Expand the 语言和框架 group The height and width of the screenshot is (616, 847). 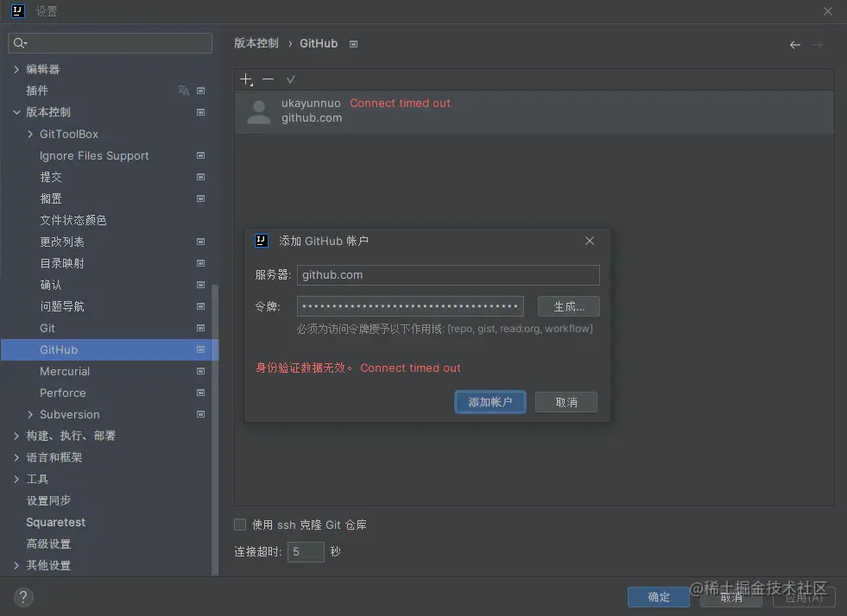point(16,458)
